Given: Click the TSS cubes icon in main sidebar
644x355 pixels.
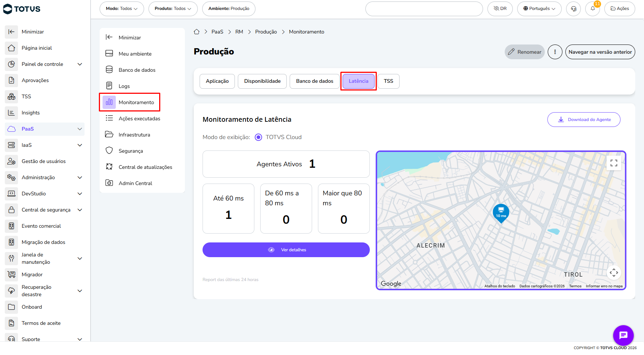Looking at the screenshot, I should tap(11, 96).
